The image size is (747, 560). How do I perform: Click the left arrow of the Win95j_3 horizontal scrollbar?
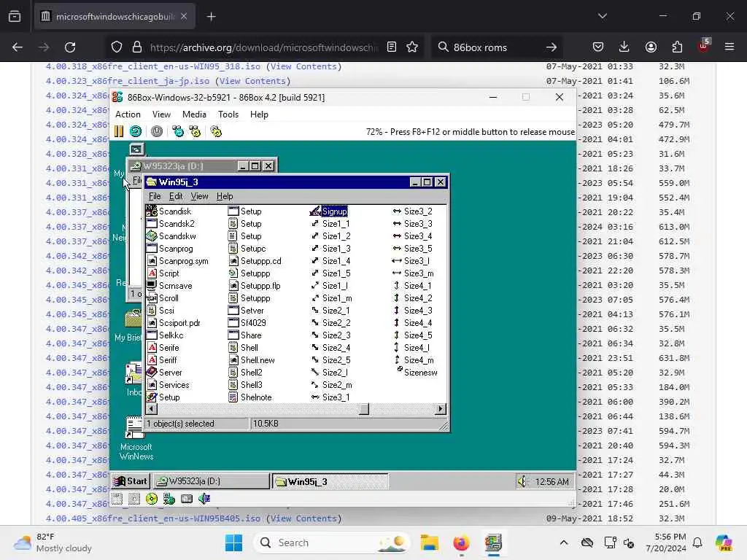[x=151, y=408]
